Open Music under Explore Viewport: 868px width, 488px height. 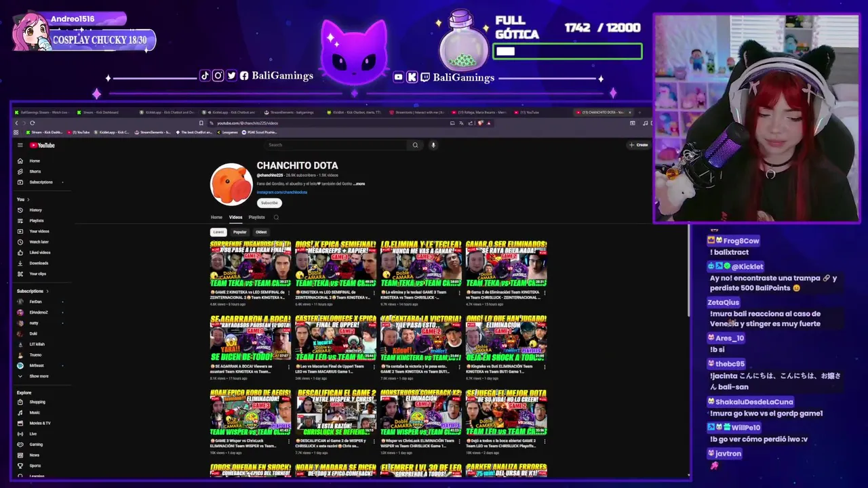[35, 413]
